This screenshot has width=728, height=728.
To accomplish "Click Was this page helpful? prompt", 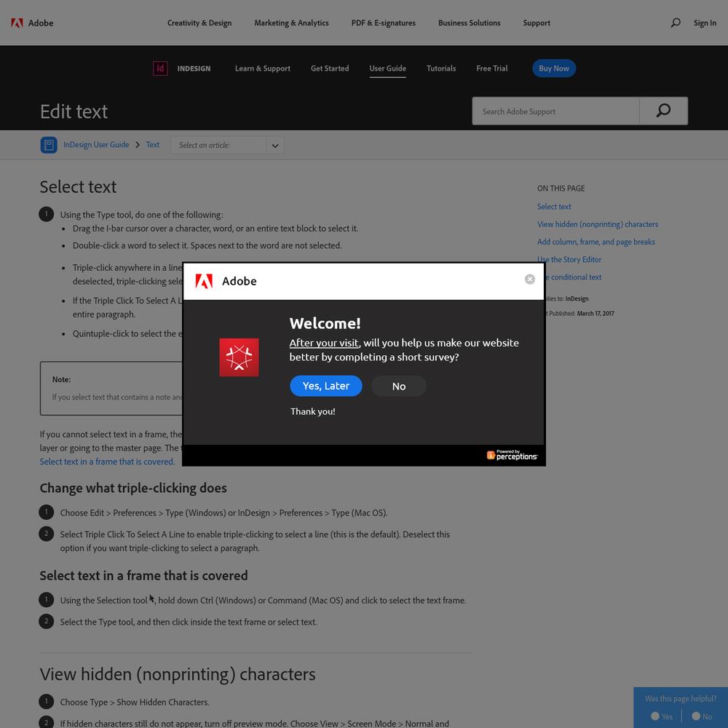I will coord(680,698).
